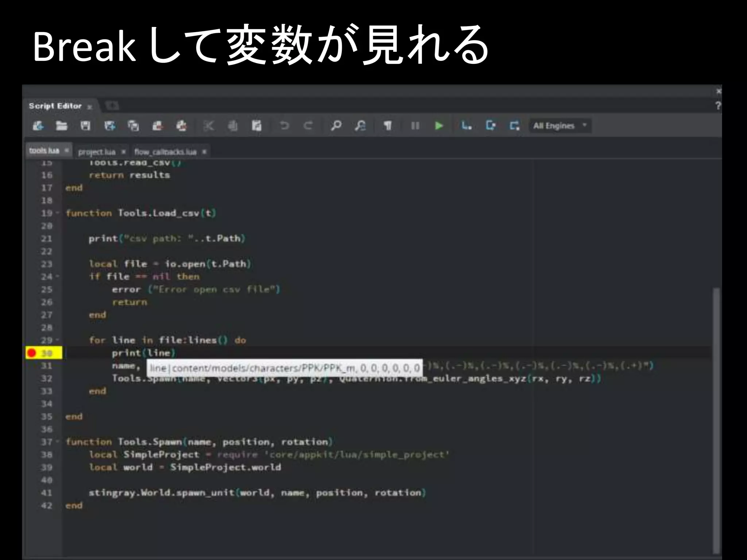Open Find and Replace icon
Image resolution: width=747 pixels, height=560 pixels.
coord(360,126)
